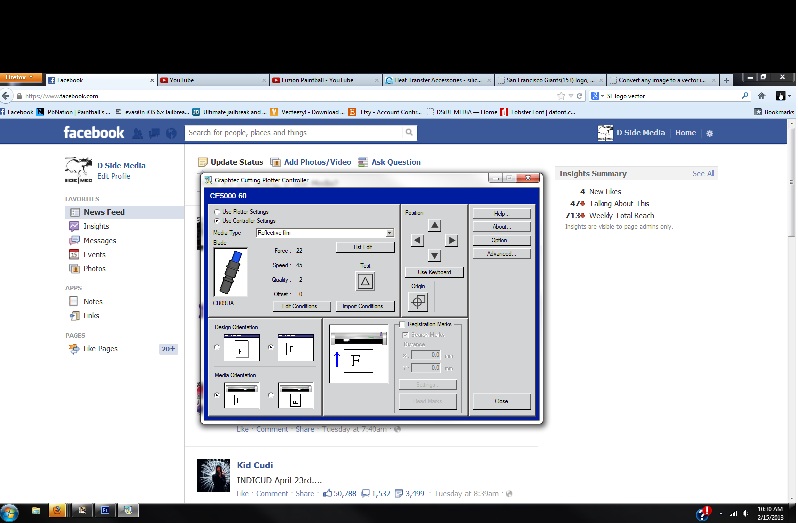Click the browser search magnifier icon
The width and height of the screenshot is (798, 524).
(745, 96)
